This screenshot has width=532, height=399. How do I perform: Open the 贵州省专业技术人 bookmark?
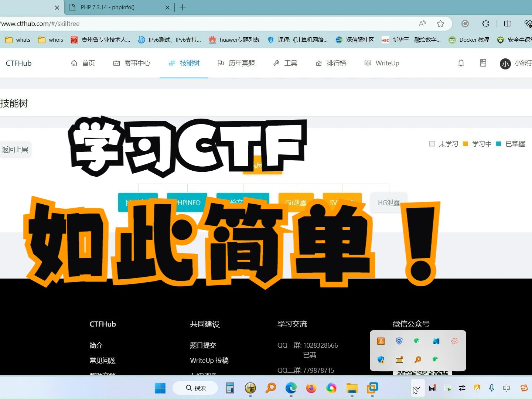(x=100, y=40)
